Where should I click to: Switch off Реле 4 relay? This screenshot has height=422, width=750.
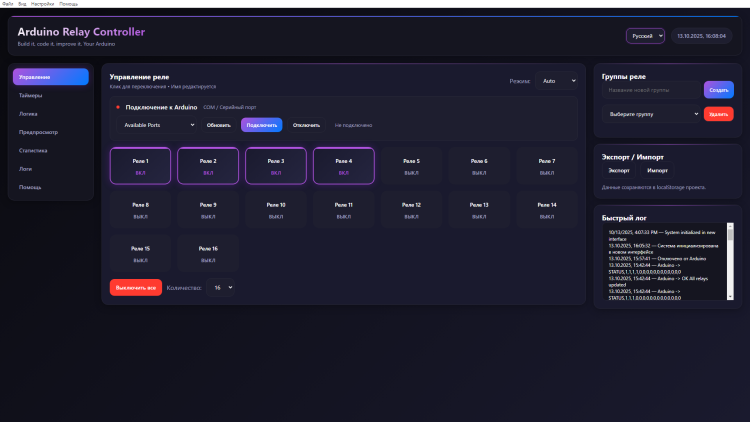(343, 166)
